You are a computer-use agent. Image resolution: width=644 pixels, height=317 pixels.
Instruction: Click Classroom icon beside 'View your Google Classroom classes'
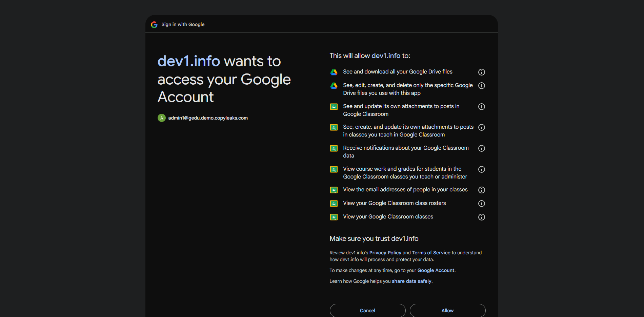pos(334,217)
